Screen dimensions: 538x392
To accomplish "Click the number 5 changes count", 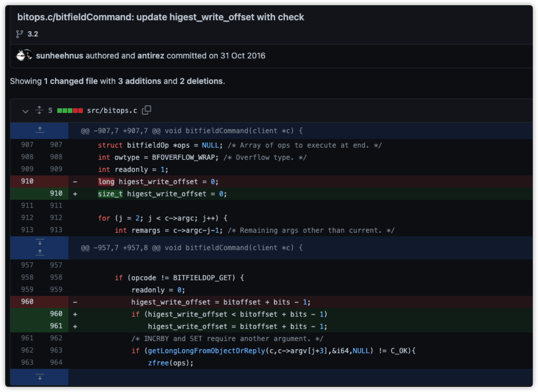I will (x=50, y=110).
